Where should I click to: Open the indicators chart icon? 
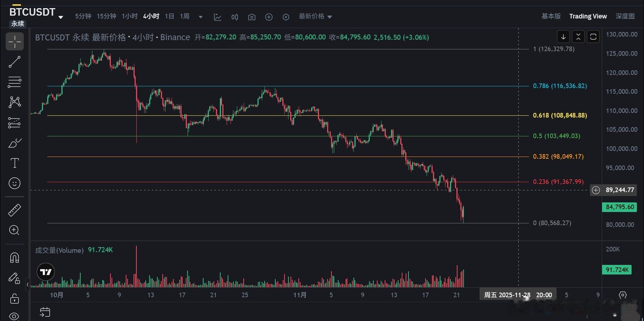pyautogui.click(x=217, y=17)
